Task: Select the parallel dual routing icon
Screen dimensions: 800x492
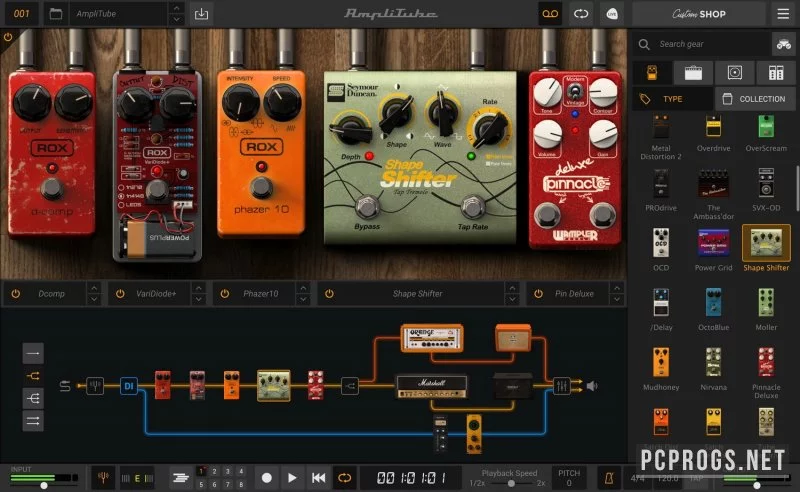Action: tap(33, 421)
